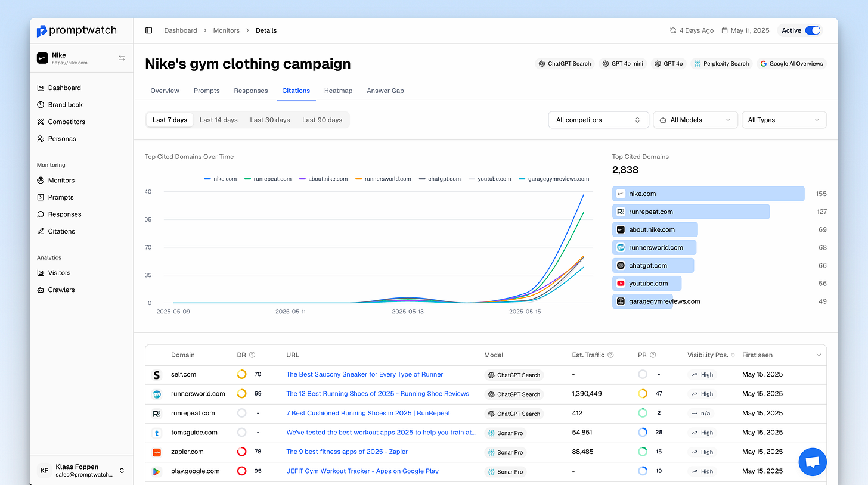Viewport: 868px width, 485px height.
Task: Switch to the Heatmap tab
Action: pyautogui.click(x=338, y=91)
